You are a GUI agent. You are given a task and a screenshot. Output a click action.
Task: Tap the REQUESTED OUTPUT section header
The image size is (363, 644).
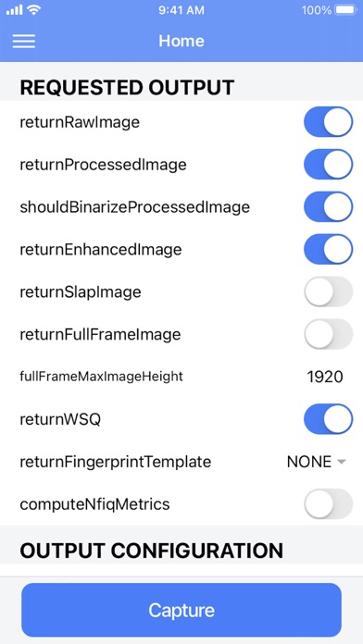pyautogui.click(x=127, y=88)
